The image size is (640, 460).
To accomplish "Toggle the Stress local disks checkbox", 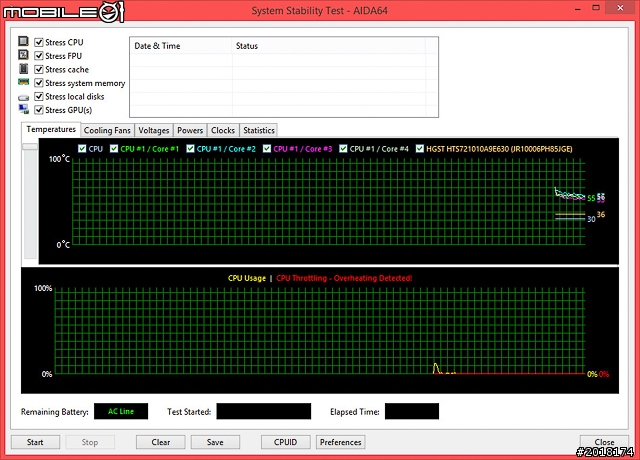I will click(x=39, y=96).
